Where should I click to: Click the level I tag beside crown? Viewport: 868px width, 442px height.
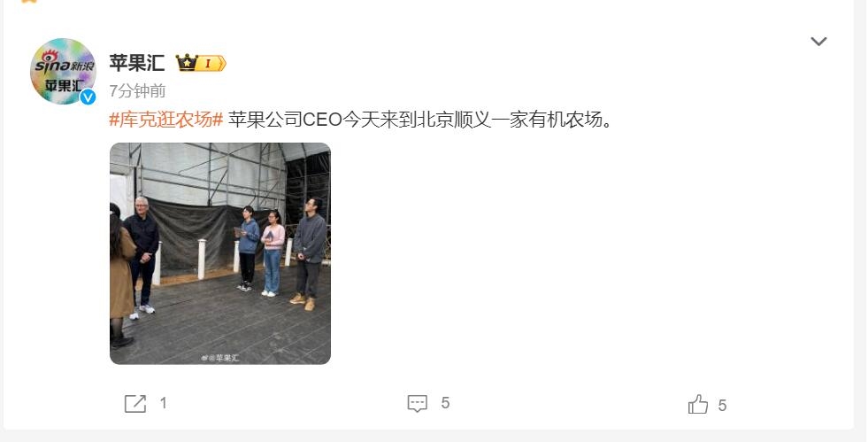(211, 63)
